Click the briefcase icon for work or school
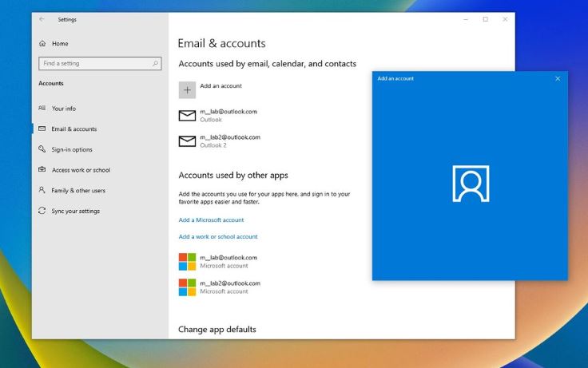The image size is (588, 368). coord(42,169)
